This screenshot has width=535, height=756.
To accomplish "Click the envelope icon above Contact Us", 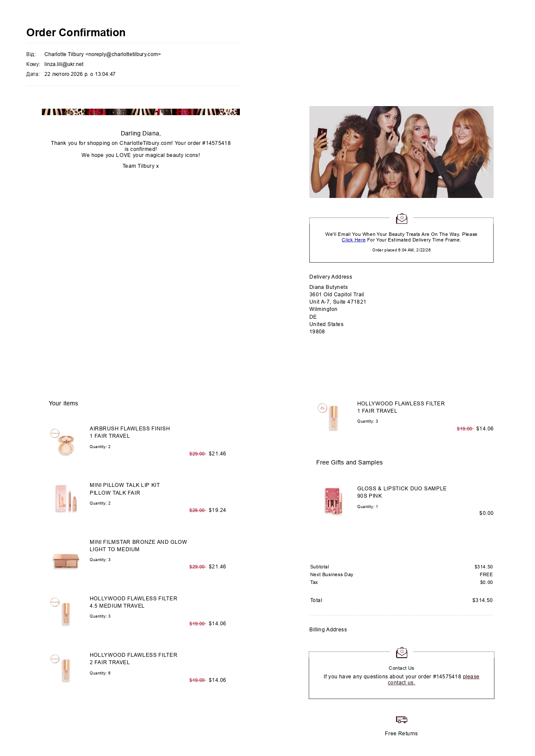I will click(x=402, y=652).
